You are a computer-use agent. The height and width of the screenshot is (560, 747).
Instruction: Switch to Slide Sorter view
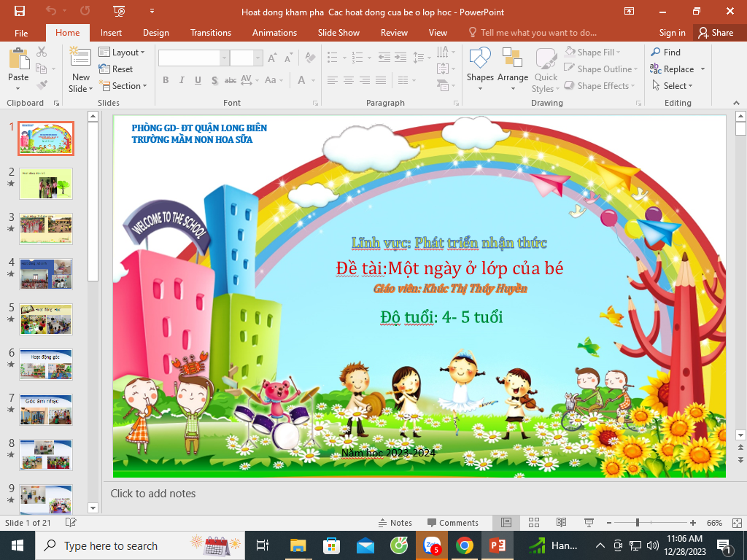(534, 523)
